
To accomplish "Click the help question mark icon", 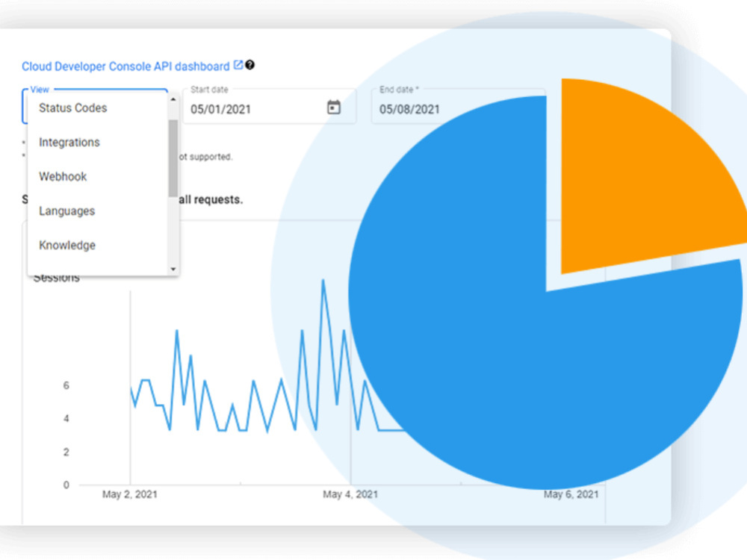I will pyautogui.click(x=249, y=65).
